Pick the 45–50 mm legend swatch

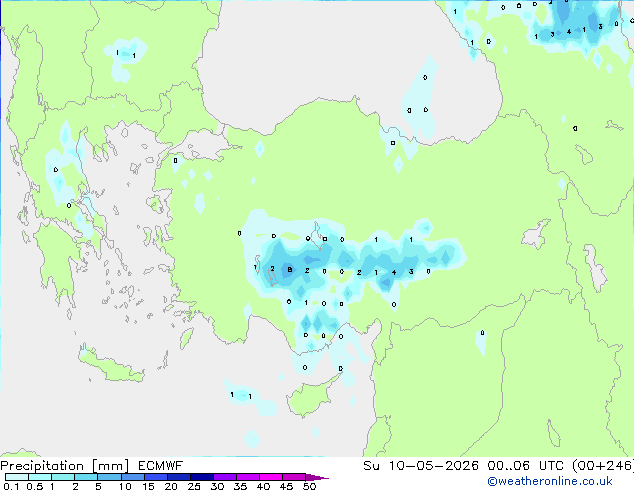tap(294, 477)
